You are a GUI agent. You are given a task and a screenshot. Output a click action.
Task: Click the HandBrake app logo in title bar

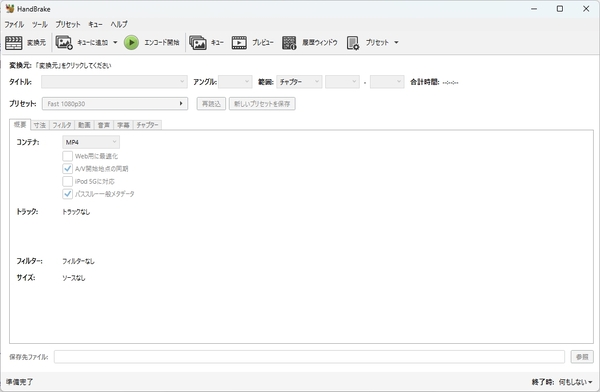point(10,8)
